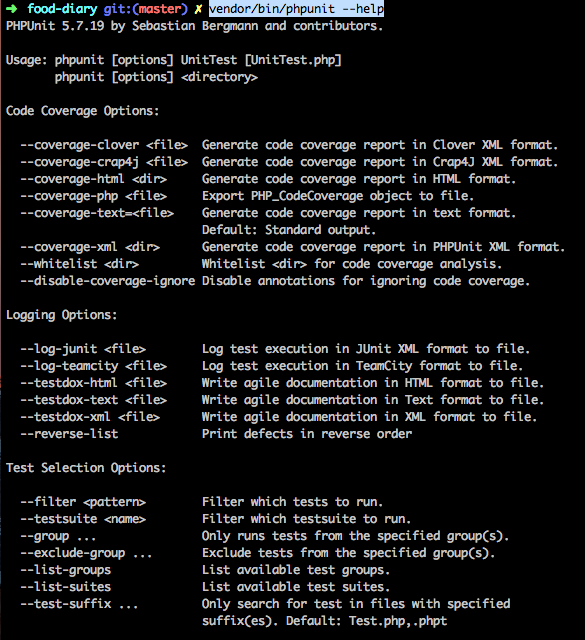Click the --filter <pattern> option
Image resolution: width=585 pixels, height=640 pixels.
[83, 502]
